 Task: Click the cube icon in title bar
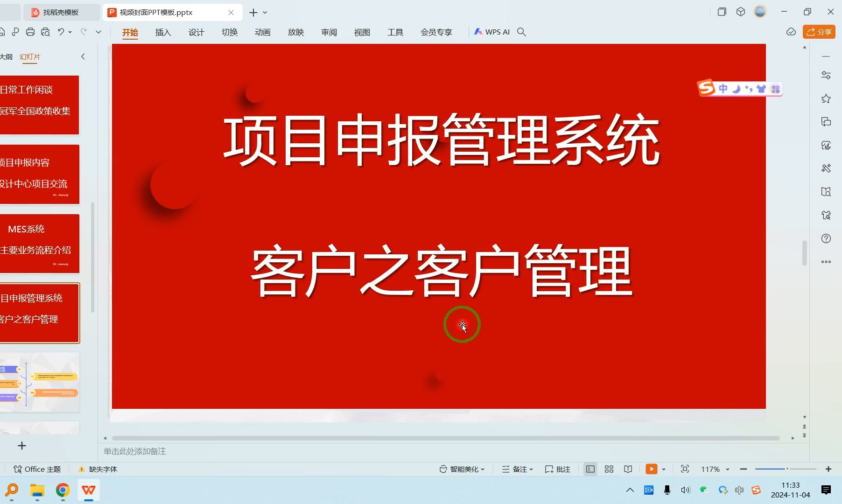click(x=741, y=12)
